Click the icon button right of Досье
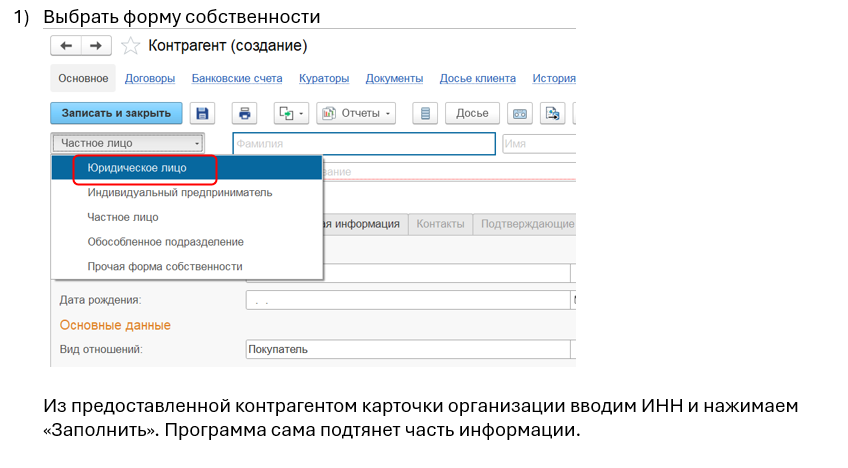The height and width of the screenshot is (468, 848). pos(520,113)
